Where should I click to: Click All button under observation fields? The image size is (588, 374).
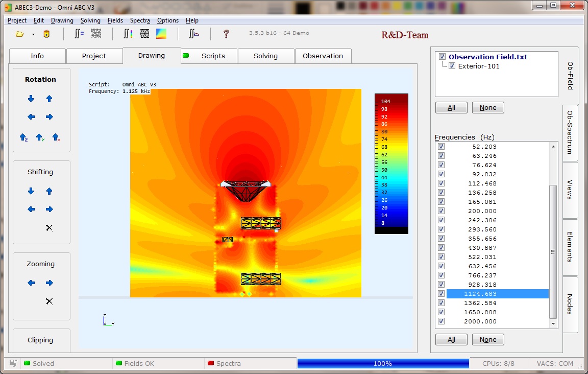click(451, 108)
